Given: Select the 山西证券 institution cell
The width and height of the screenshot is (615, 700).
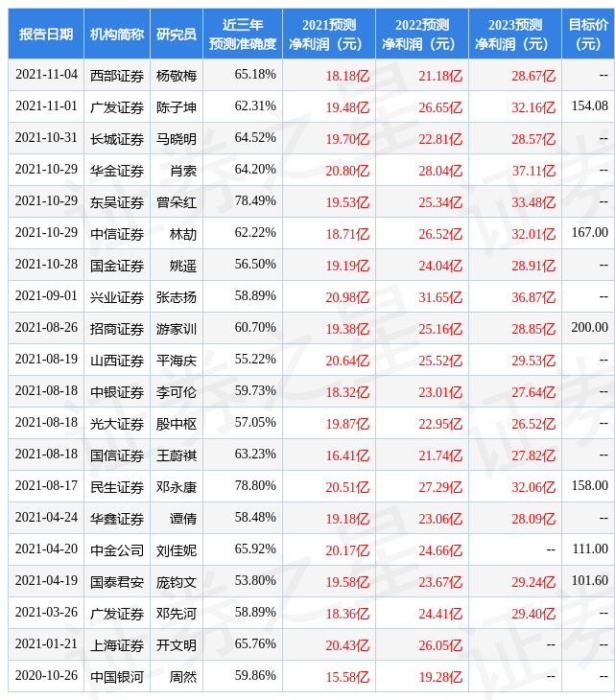Looking at the screenshot, I should coord(117,361).
